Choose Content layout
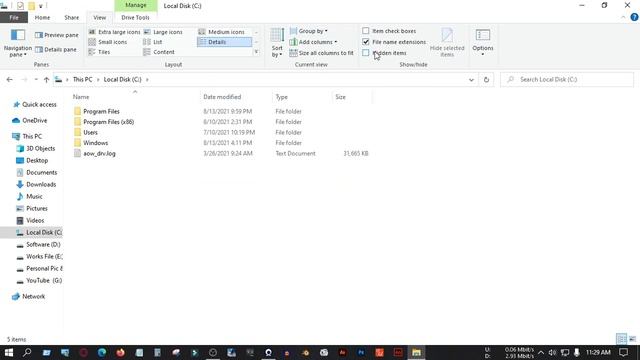Image resolution: width=640 pixels, height=360 pixels. point(159,52)
